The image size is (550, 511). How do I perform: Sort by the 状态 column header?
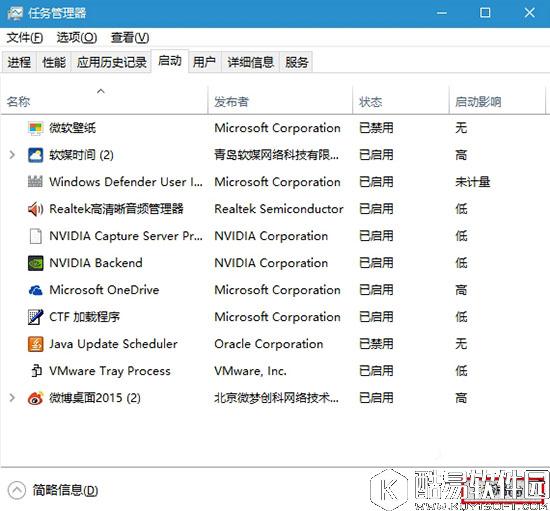(401, 100)
